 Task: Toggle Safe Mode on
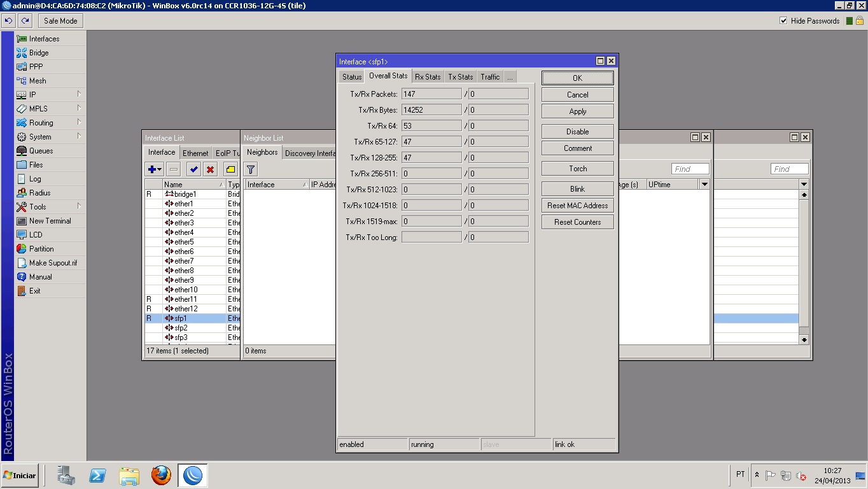[60, 21]
